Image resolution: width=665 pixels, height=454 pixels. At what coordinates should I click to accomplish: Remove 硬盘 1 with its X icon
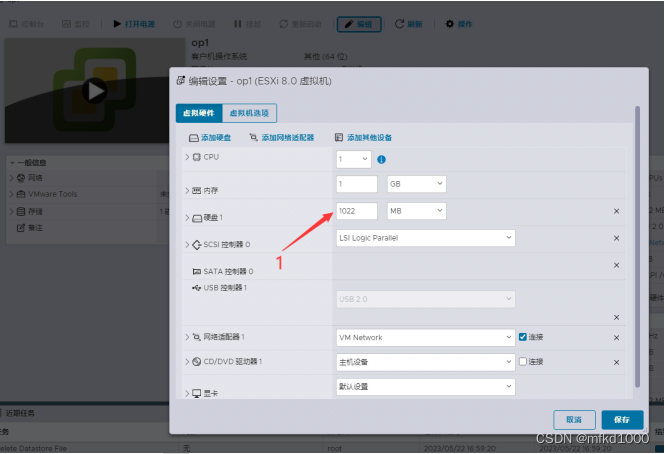click(x=616, y=211)
